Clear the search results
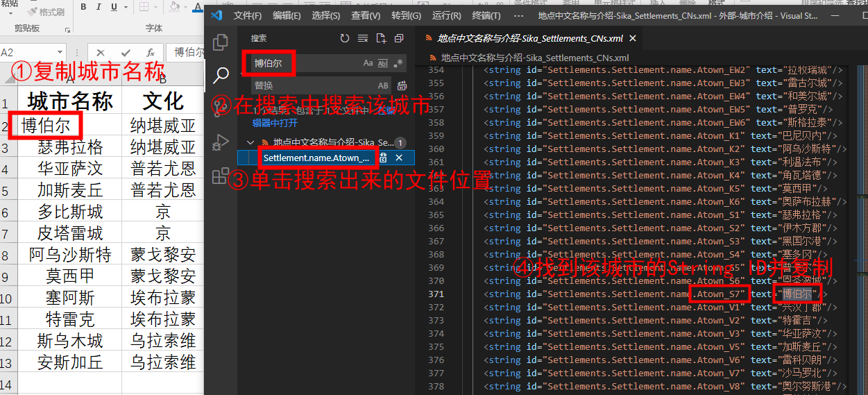Viewport: 868px width, 395px height. 363,38
